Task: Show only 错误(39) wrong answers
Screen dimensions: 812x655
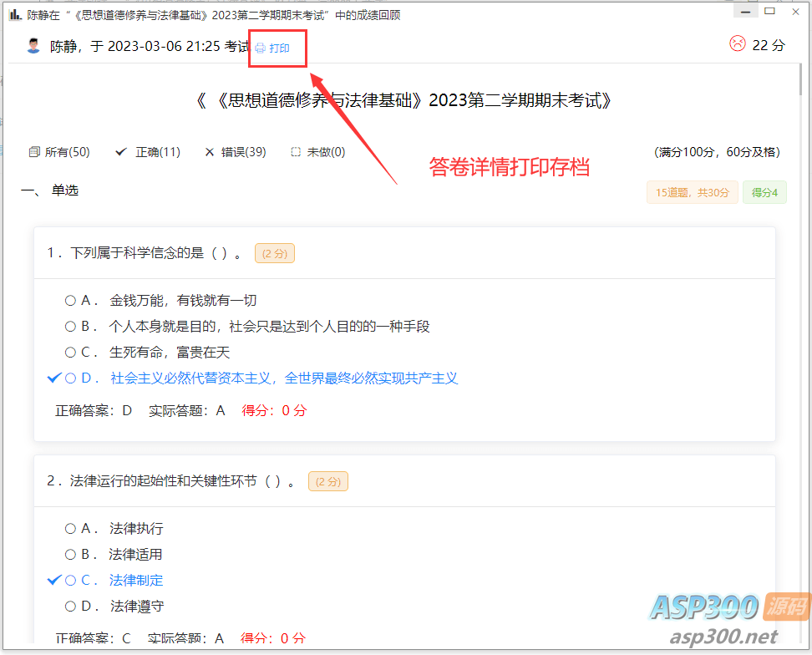Action: [242, 152]
